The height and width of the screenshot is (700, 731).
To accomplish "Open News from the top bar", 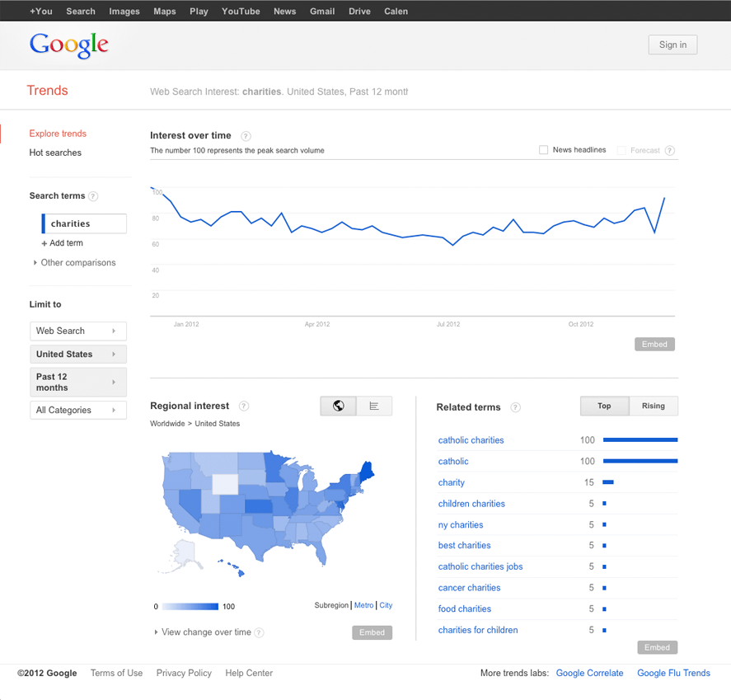I will tap(284, 12).
